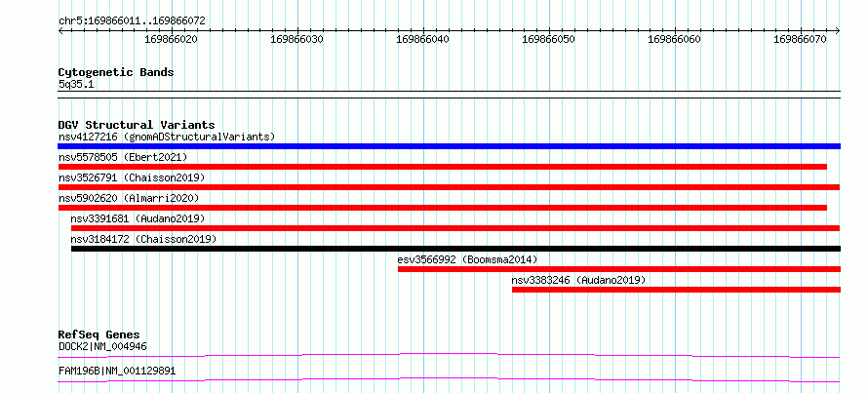This screenshot has width=868, height=393.
Task: Click the 5q35.1 cytogenetic band label
Action: (x=76, y=84)
